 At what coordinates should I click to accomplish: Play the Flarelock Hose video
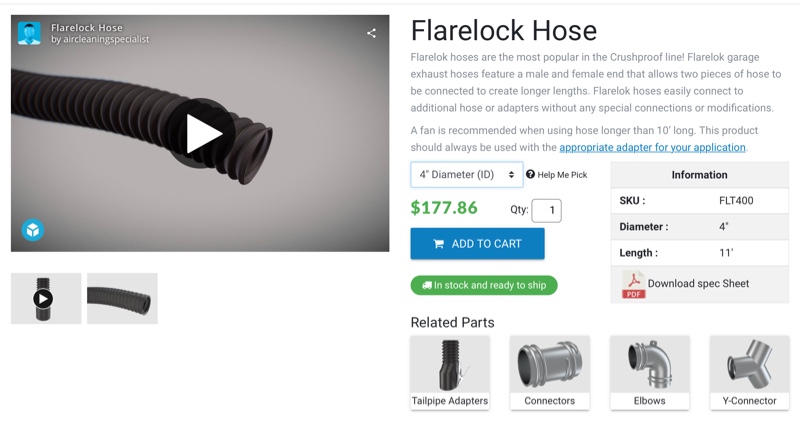click(x=202, y=133)
